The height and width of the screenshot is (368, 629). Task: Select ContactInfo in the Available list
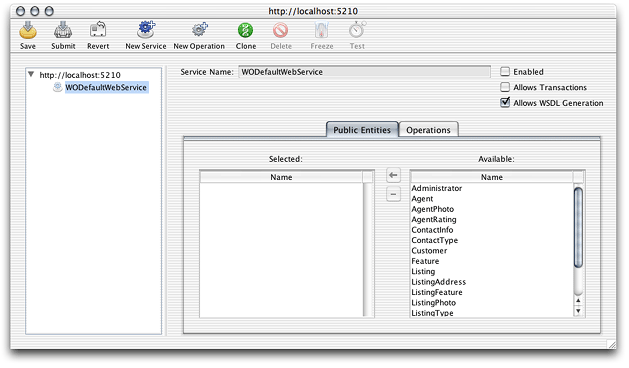492,230
